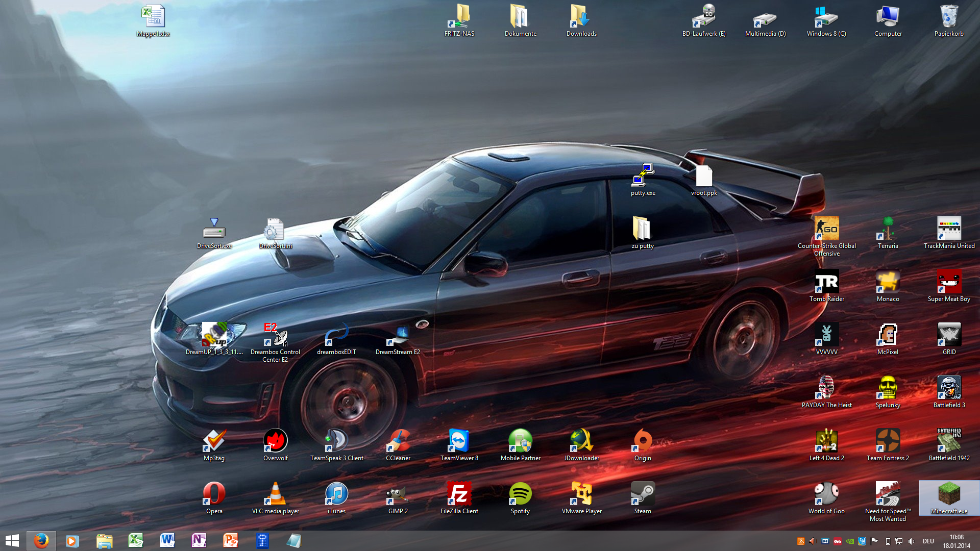Image resolution: width=980 pixels, height=551 pixels.
Task: Click the Minecraft.exe icon
Action: tap(949, 494)
